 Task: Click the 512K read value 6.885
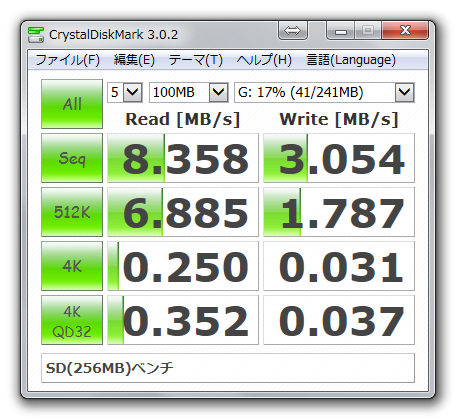point(183,212)
